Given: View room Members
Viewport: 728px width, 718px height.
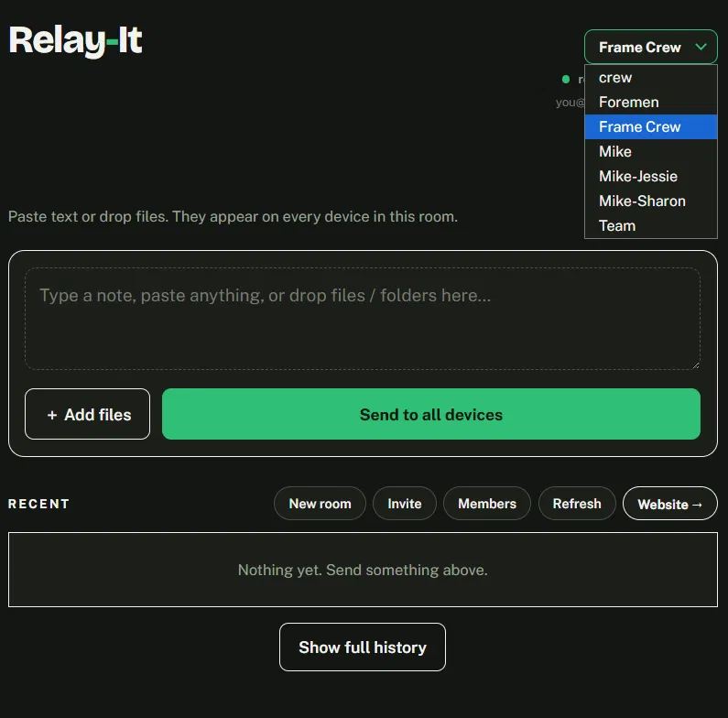Looking at the screenshot, I should pyautogui.click(x=487, y=504).
